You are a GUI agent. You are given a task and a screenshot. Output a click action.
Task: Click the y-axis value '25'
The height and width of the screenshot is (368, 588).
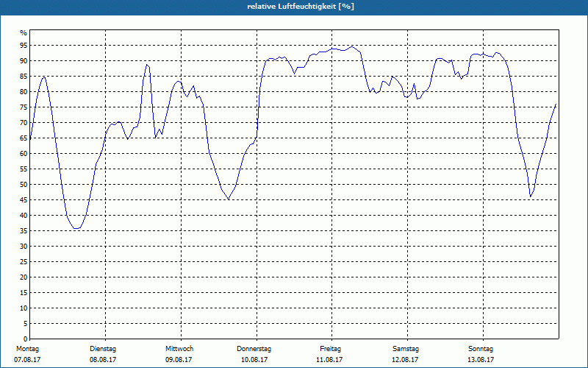coord(24,262)
